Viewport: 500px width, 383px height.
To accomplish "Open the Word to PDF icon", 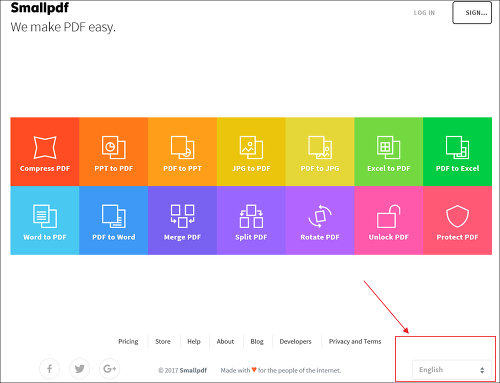I will [45, 216].
